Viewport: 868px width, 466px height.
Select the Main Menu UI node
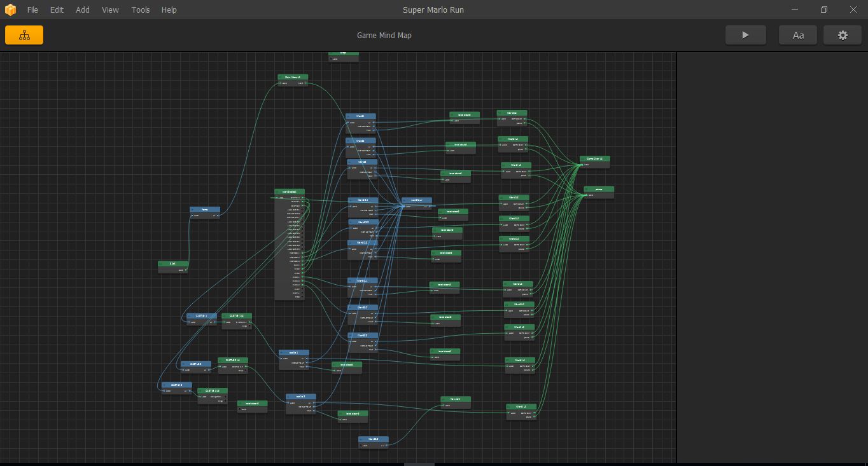tap(293, 77)
